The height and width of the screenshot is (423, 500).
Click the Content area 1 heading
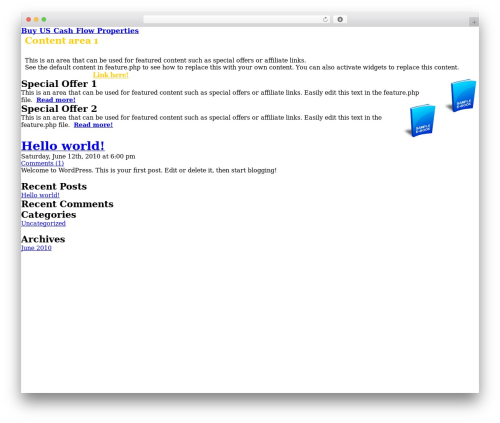(61, 41)
